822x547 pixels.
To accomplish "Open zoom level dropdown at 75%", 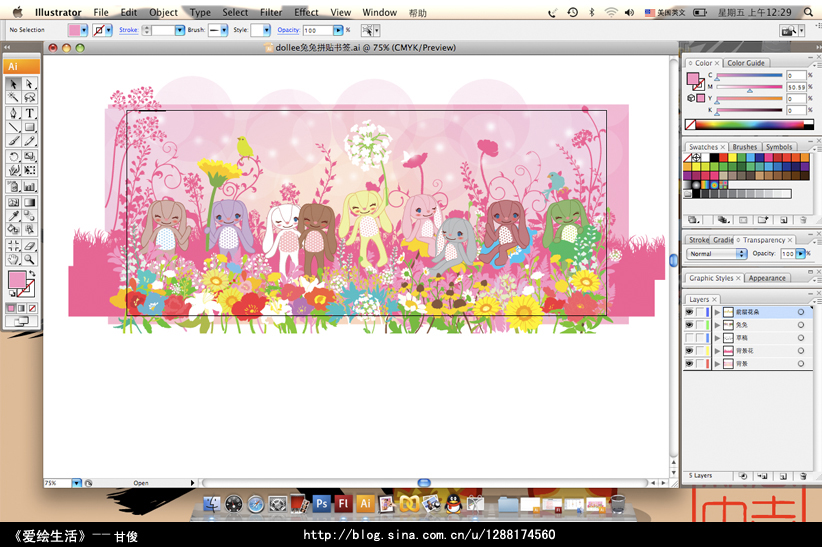I will [77, 483].
